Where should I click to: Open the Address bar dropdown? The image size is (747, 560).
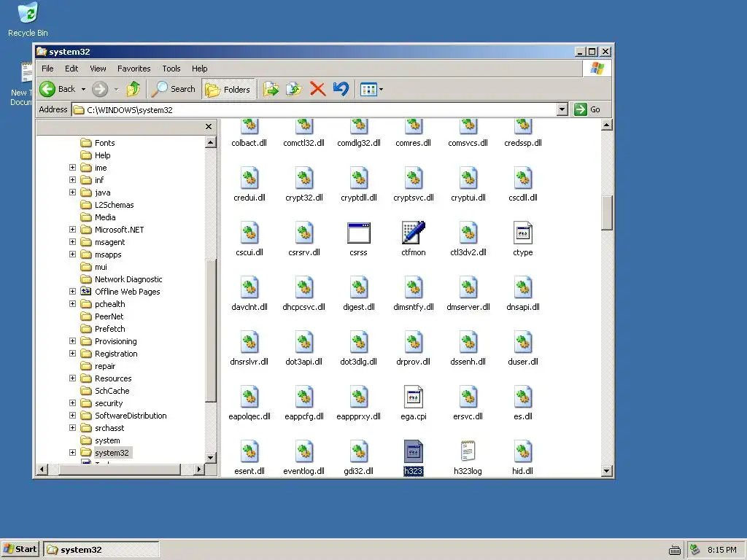point(562,109)
